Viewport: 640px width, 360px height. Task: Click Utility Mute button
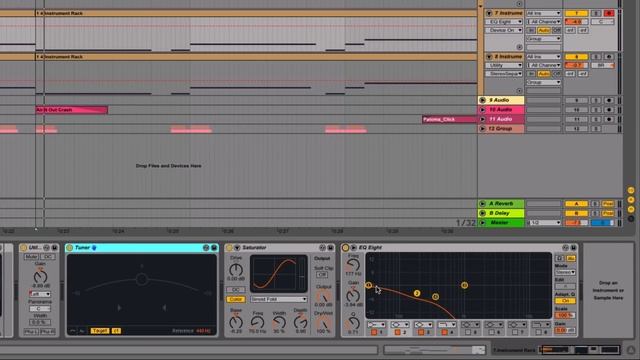point(31,257)
